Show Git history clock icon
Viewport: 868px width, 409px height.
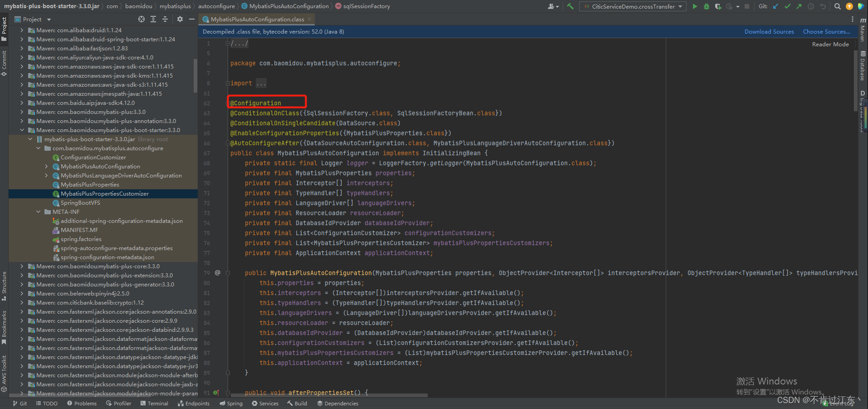pyautogui.click(x=811, y=6)
